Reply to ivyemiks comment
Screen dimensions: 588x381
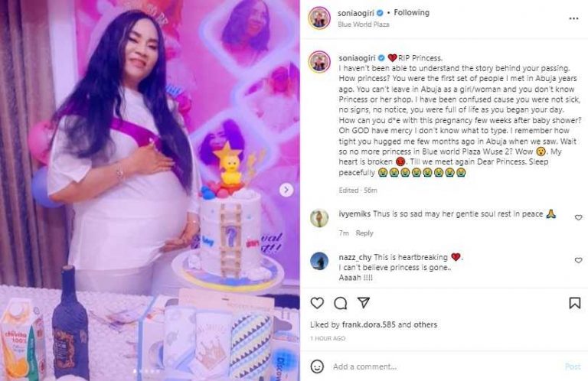[364, 233]
